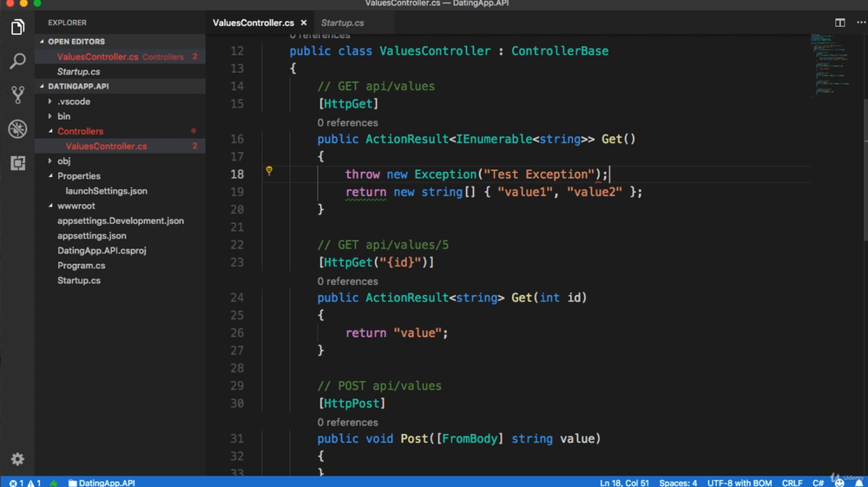Screen dimensions: 868x487
Task: Click the editor vertical scrollbar
Action: 865,168
